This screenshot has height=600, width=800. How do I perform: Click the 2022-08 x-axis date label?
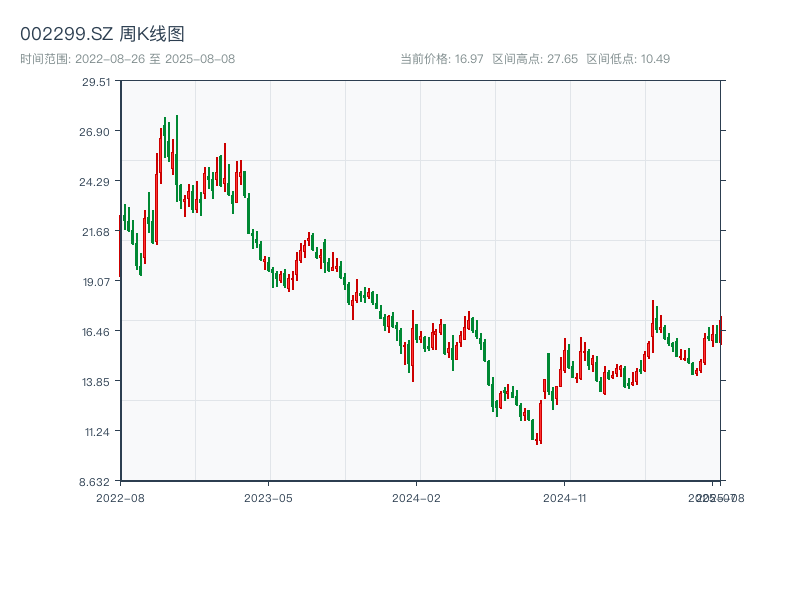point(120,497)
